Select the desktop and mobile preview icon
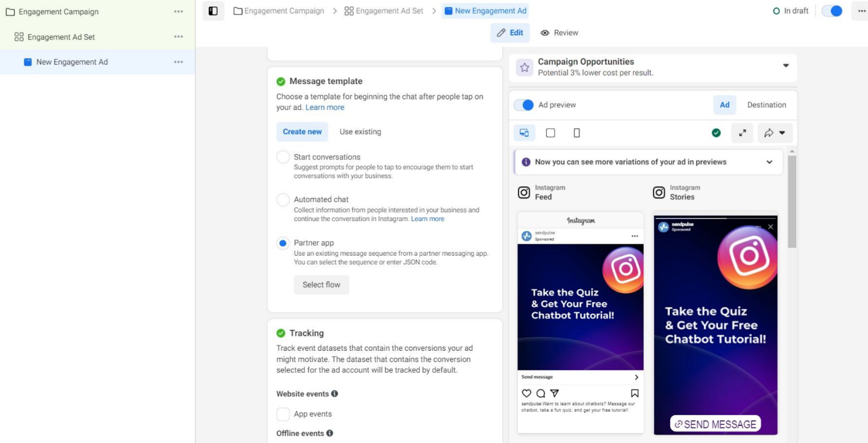The height and width of the screenshot is (443, 868). 524,133
